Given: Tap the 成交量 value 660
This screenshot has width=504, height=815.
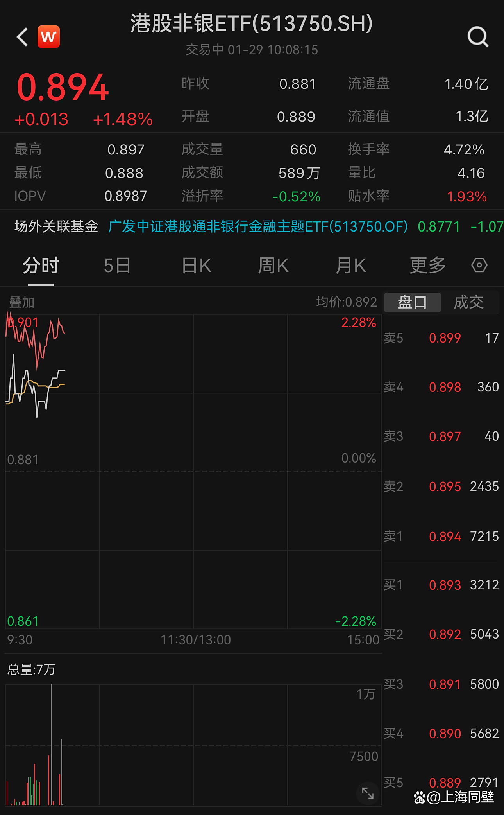Looking at the screenshot, I should 303,150.
